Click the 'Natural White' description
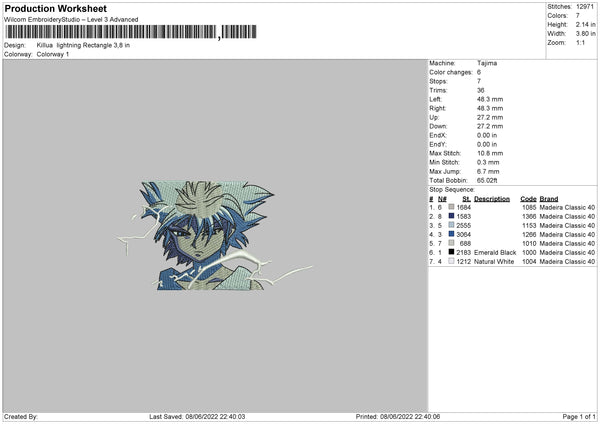The width and height of the screenshot is (600, 424). (494, 262)
